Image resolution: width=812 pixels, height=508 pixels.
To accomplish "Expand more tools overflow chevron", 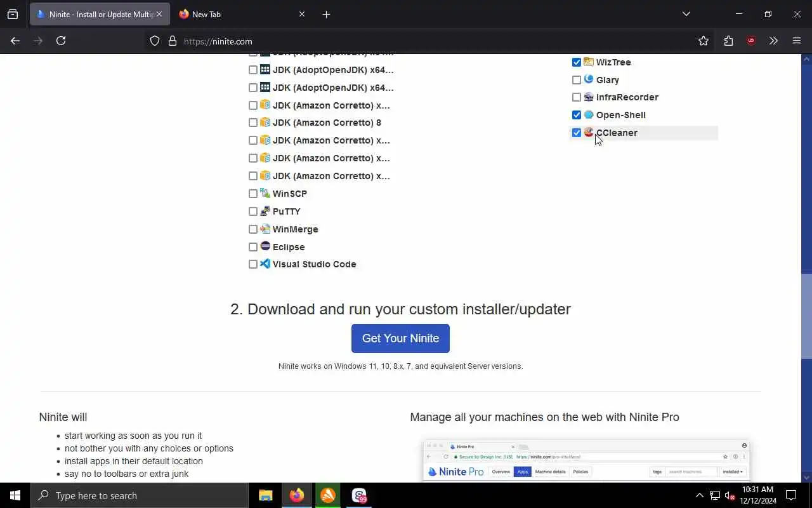I will (773, 41).
